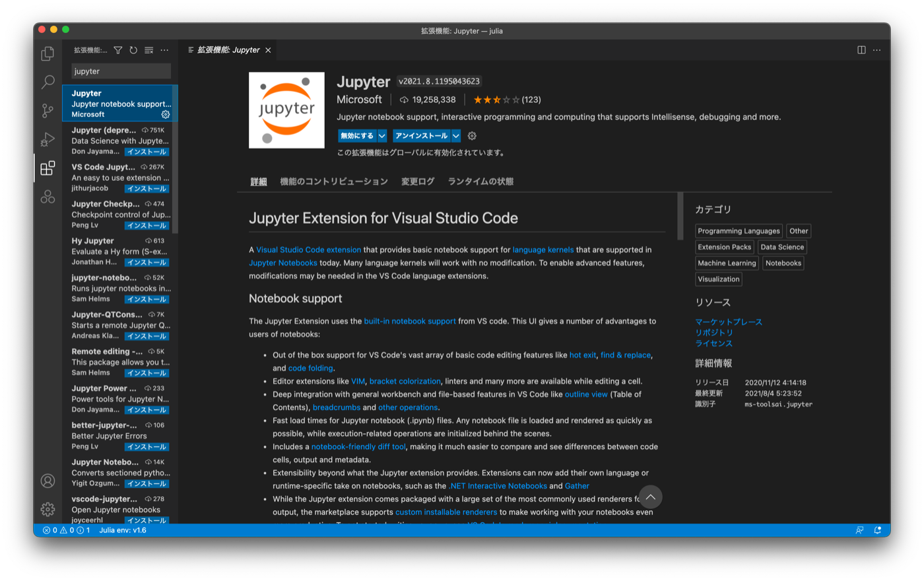
Task: Split the editor right
Action: (861, 50)
